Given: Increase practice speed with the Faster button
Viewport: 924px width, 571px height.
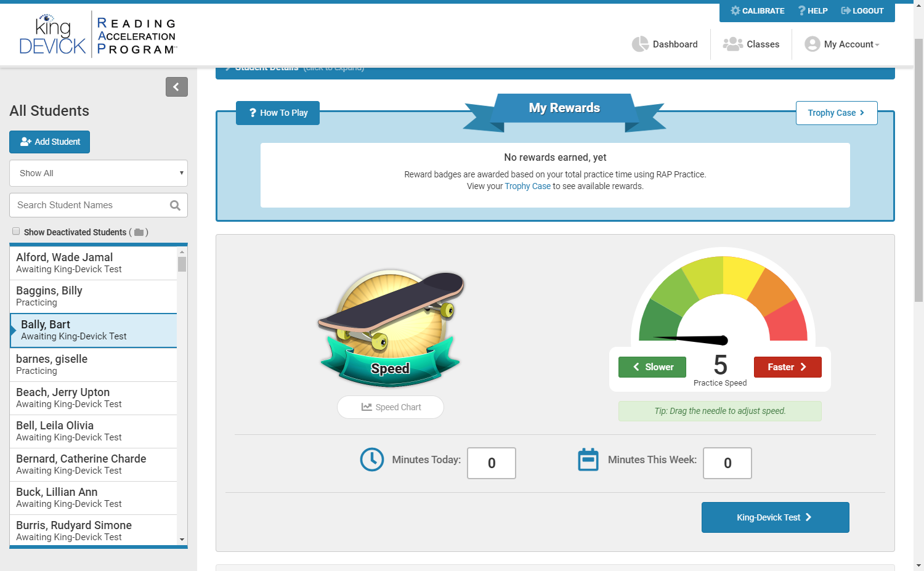Looking at the screenshot, I should point(787,367).
